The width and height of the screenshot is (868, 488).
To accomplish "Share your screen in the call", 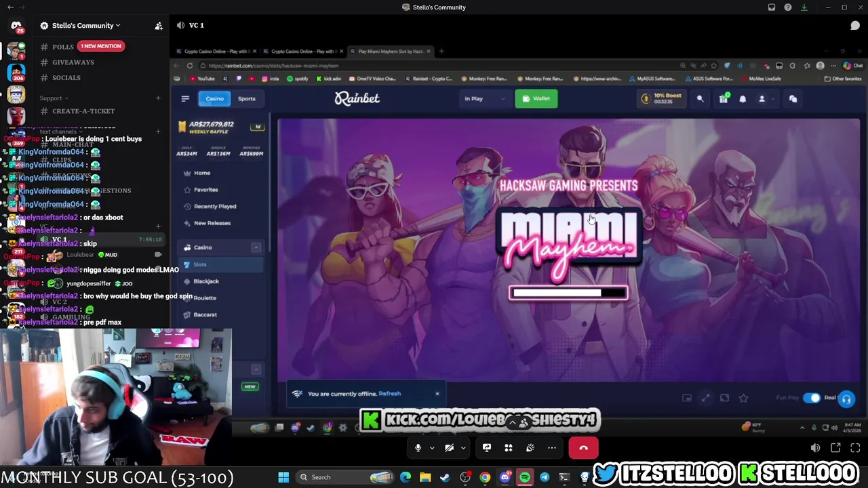I will click(487, 448).
